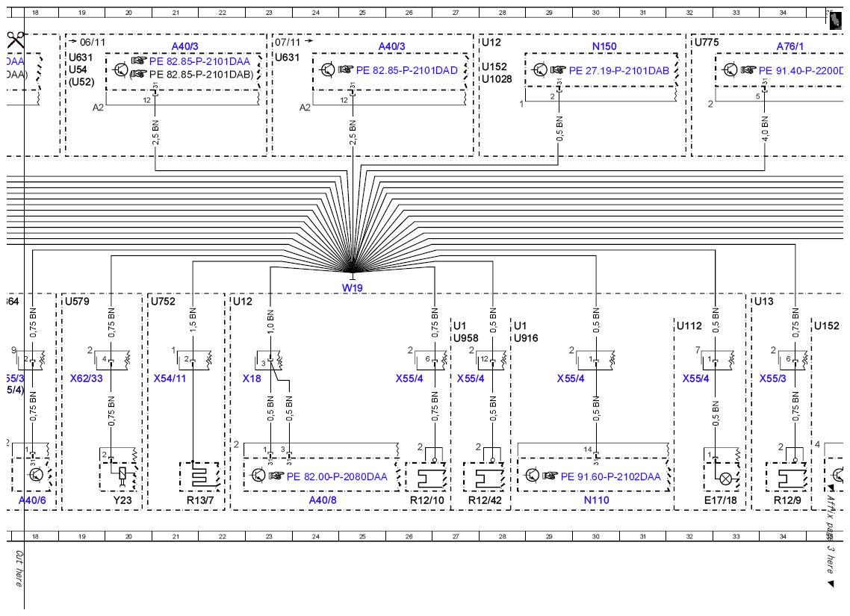Open the PE 27.19-P-2101DAB document link
This screenshot has width=850, height=616.
tap(619, 70)
